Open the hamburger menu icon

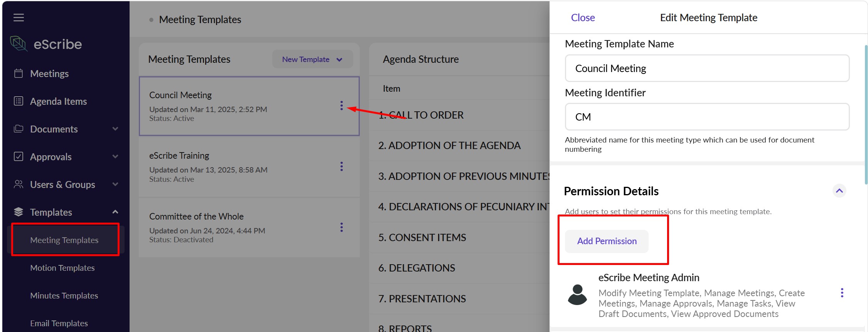point(19,18)
